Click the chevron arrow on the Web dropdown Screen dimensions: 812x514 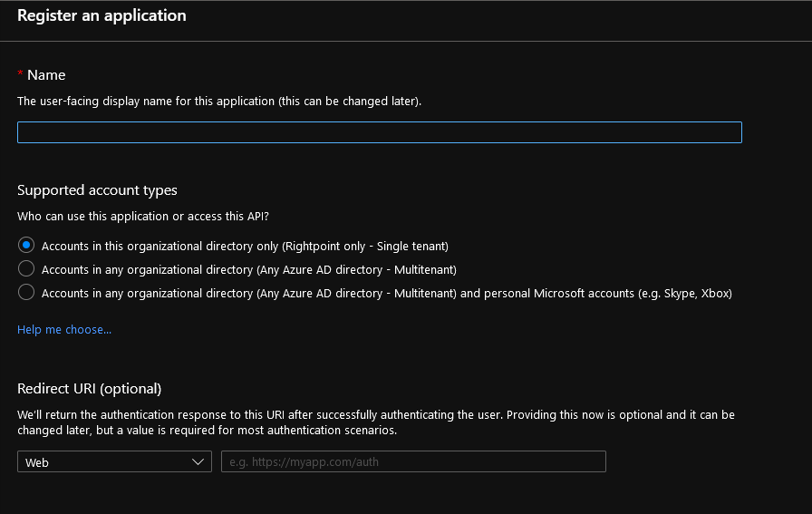click(198, 461)
